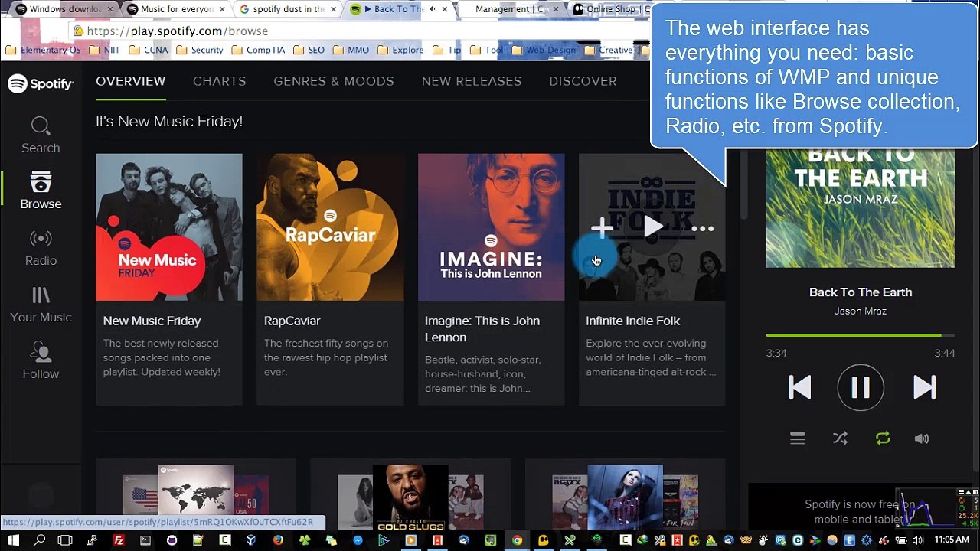Click the Imagine: This is John Lennon title
The height and width of the screenshot is (551, 980).
pos(482,329)
